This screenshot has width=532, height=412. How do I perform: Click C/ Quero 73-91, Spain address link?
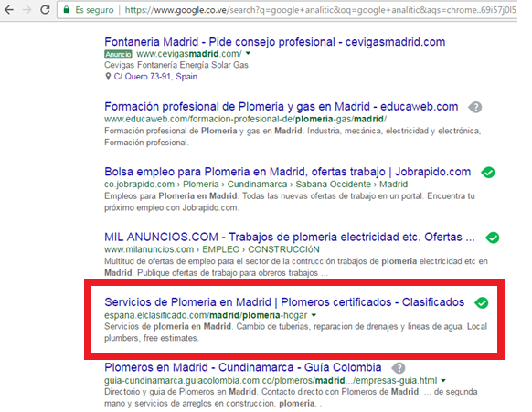pyautogui.click(x=155, y=77)
